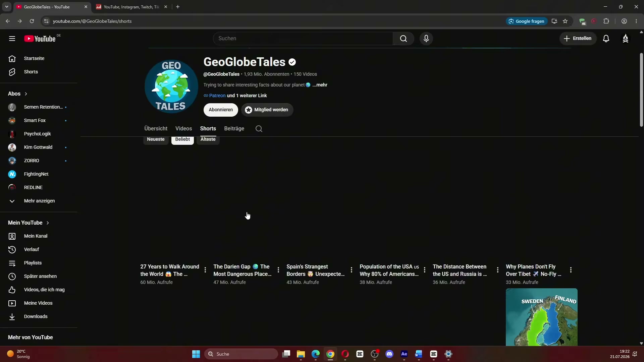Go back in browser history
This screenshot has height=362, width=644.
tap(8, 21)
